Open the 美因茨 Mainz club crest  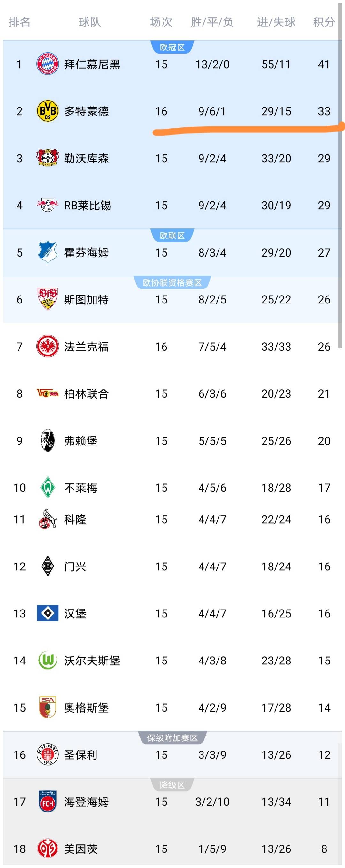click(x=48, y=848)
